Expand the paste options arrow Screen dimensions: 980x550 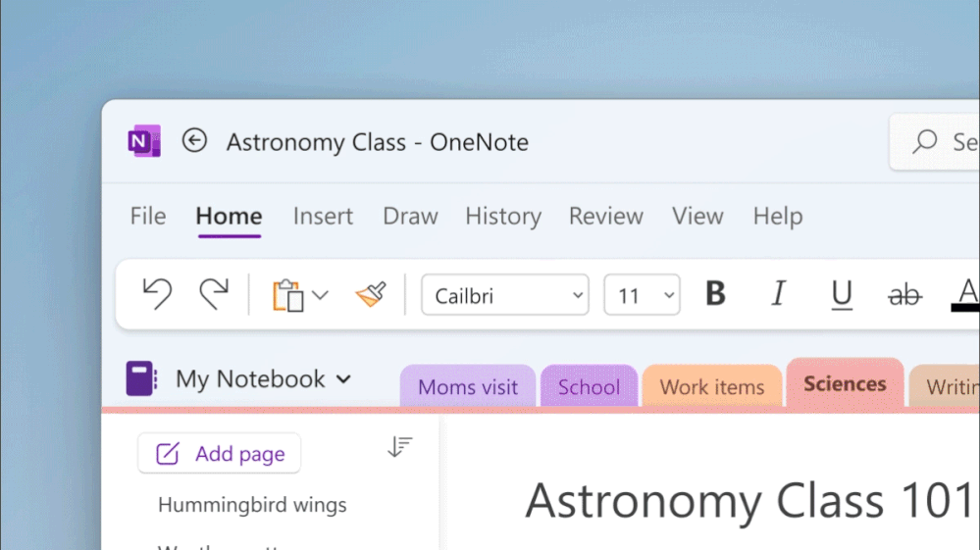pyautogui.click(x=320, y=295)
